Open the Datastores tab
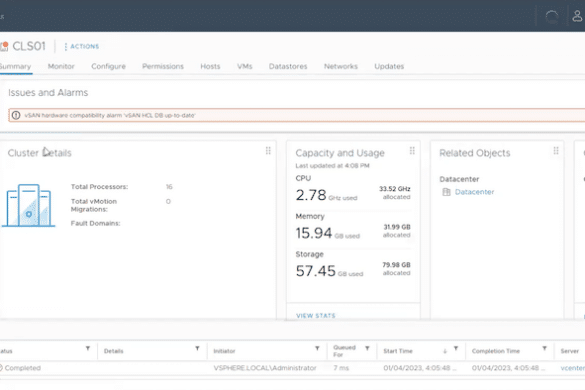The height and width of the screenshot is (390, 585). click(288, 66)
